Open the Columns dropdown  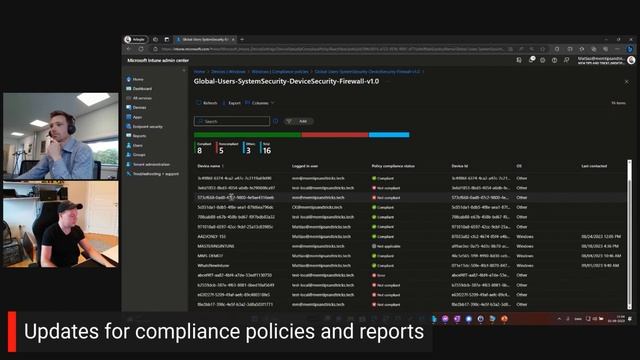coord(260,103)
